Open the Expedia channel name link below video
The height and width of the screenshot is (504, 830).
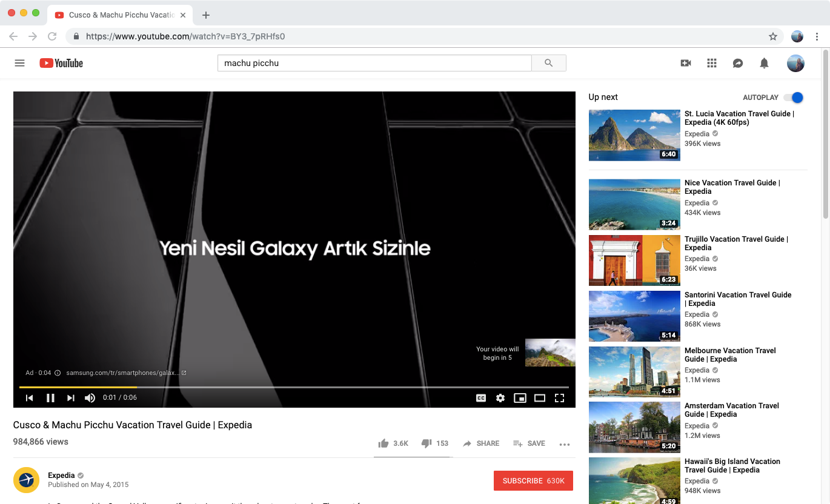61,476
